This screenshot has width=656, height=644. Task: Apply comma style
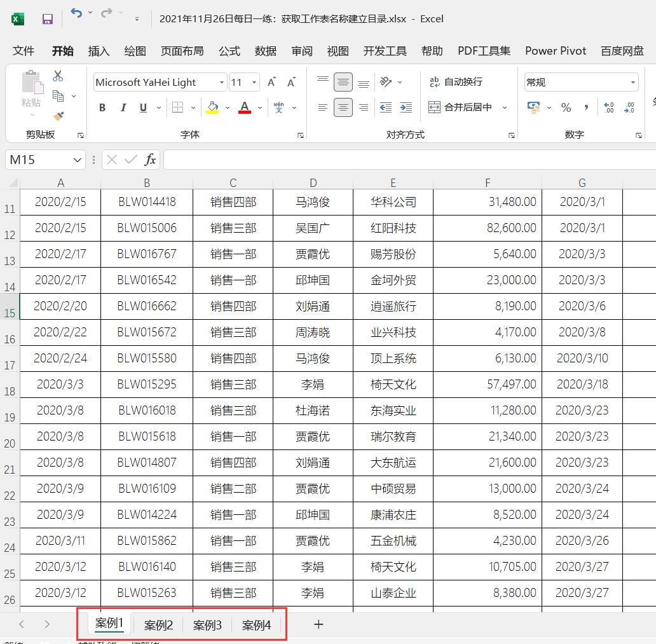point(587,107)
